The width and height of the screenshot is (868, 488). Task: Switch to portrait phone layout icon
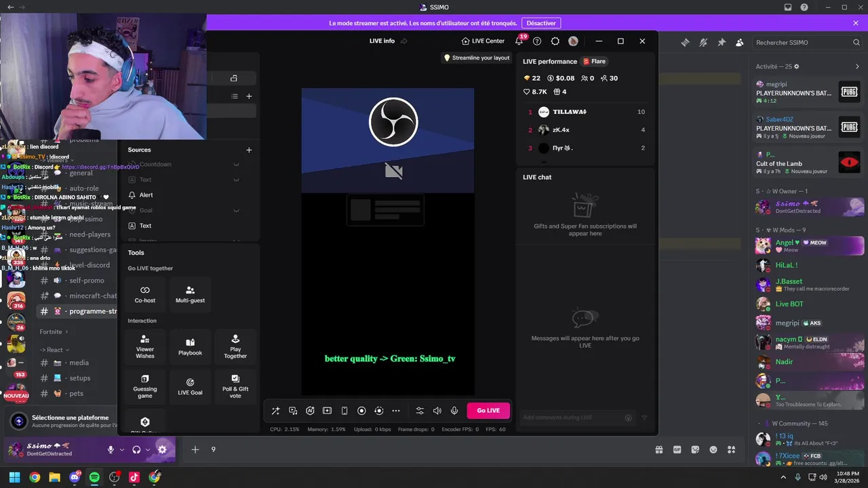(x=344, y=411)
